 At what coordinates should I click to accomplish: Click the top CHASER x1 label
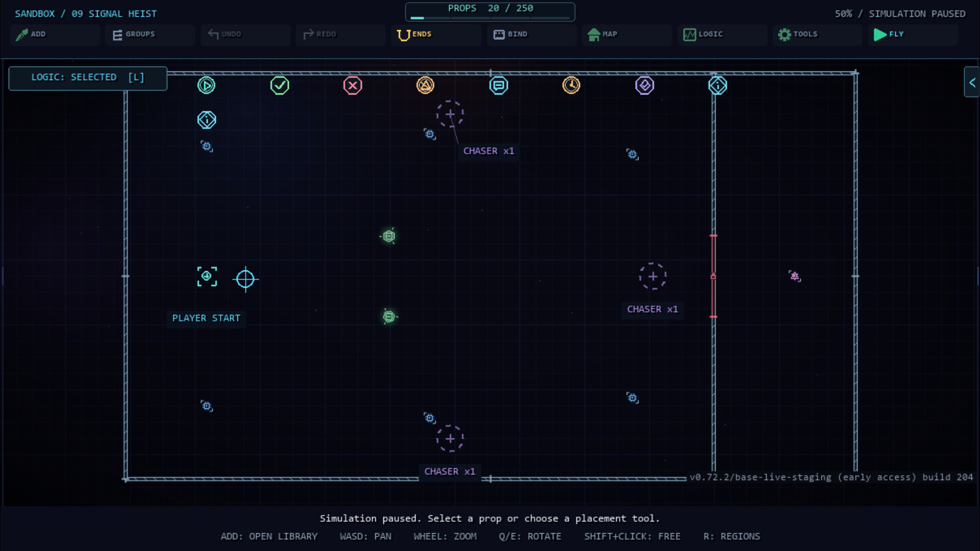tap(488, 151)
